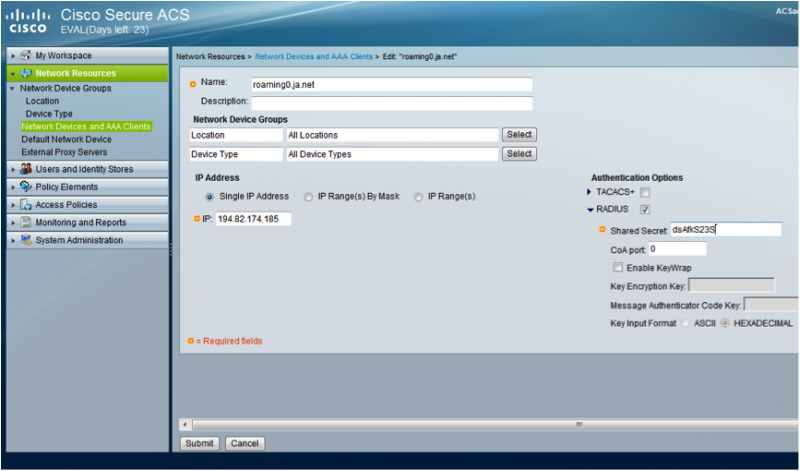
Task: Click the "Network Resources >" breadcrumb text
Action: 214,57
